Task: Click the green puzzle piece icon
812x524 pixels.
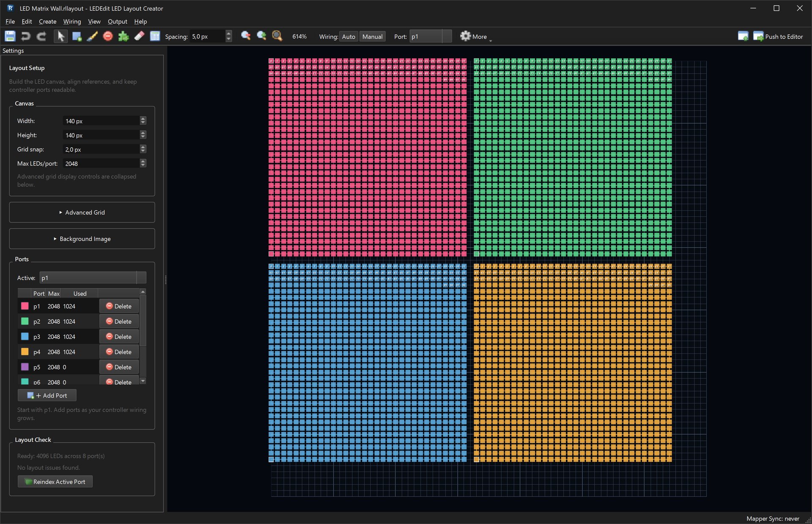Action: [123, 36]
